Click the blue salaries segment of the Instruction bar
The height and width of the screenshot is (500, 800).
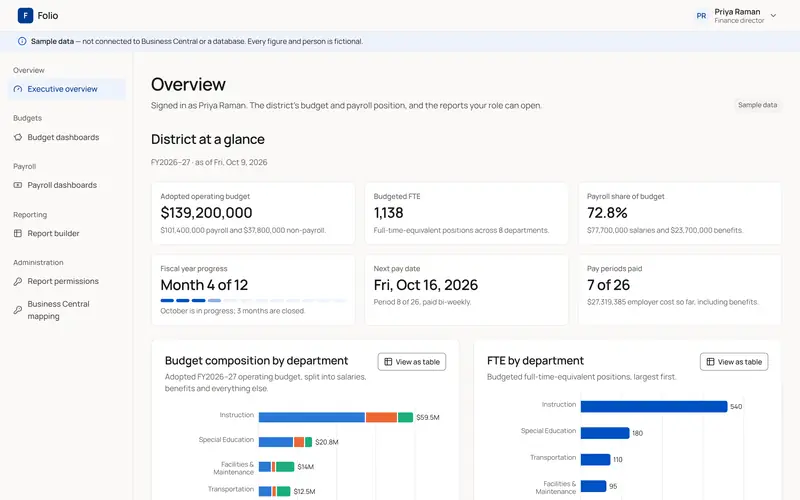click(312, 417)
